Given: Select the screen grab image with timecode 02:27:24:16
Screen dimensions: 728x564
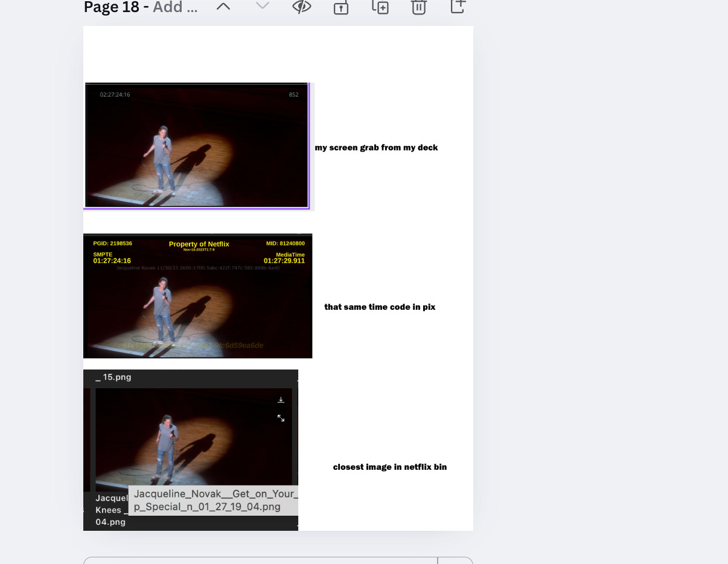Looking at the screenshot, I should pyautogui.click(x=197, y=146).
